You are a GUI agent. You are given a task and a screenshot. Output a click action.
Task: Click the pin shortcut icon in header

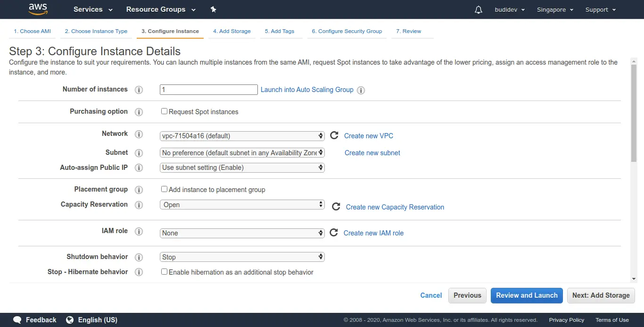213,9
